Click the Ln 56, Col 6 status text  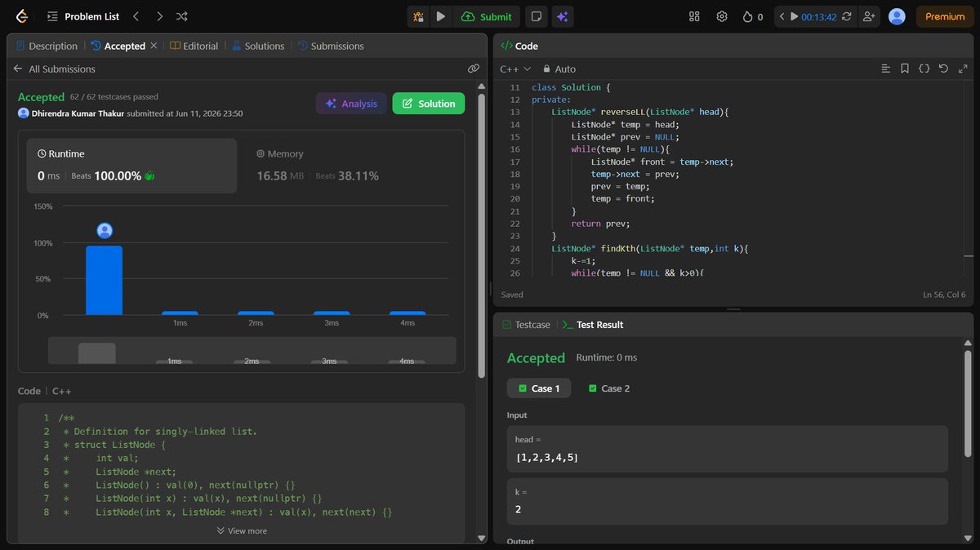pyautogui.click(x=944, y=295)
